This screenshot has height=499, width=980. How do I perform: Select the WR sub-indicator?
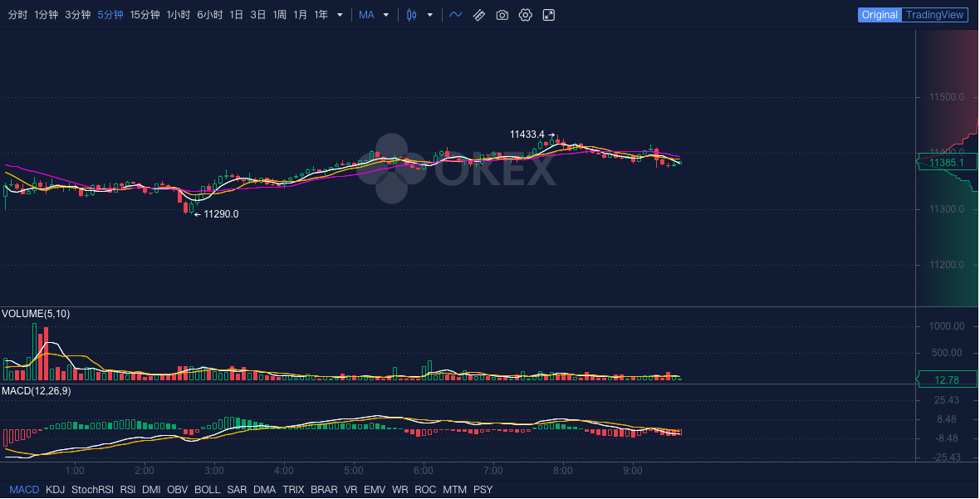click(x=400, y=490)
